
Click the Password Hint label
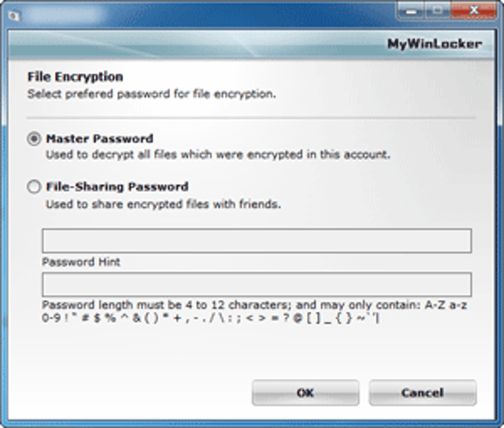81,262
